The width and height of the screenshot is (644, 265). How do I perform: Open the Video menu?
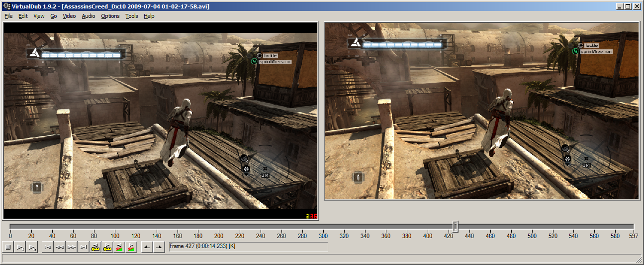pos(69,16)
